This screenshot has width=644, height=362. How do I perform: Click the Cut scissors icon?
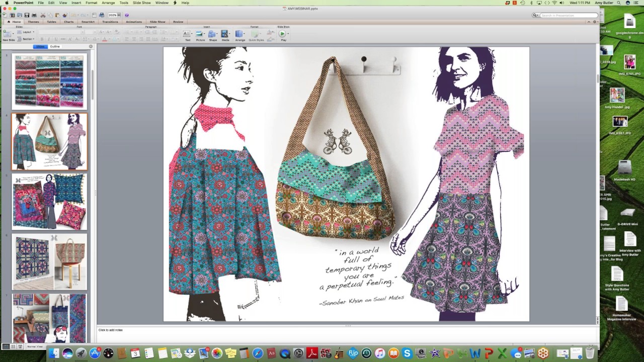[43, 15]
